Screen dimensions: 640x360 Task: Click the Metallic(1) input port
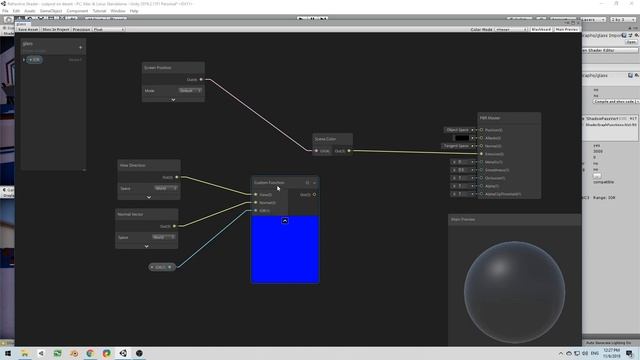point(481,162)
